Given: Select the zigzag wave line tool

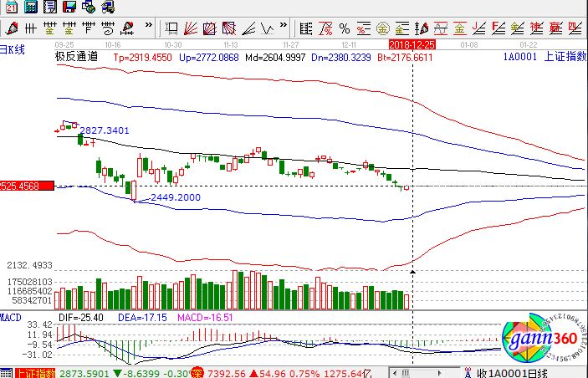Looking at the screenshot, I should (267, 28).
